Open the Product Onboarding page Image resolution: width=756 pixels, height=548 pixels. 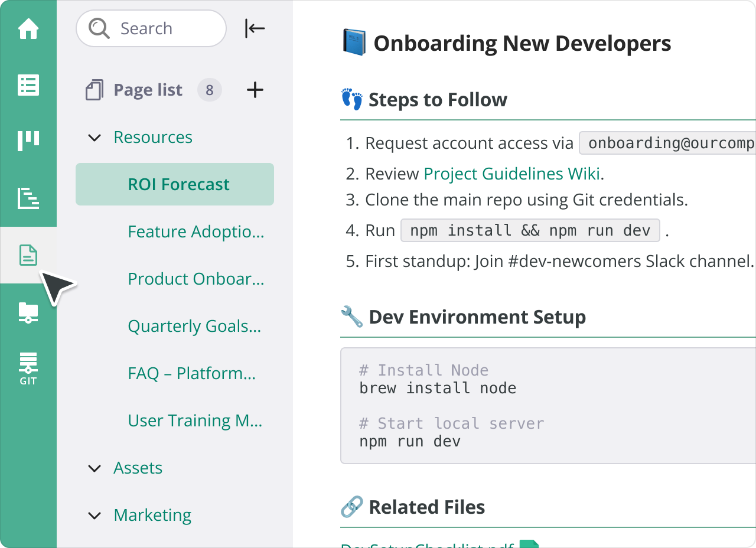click(195, 279)
